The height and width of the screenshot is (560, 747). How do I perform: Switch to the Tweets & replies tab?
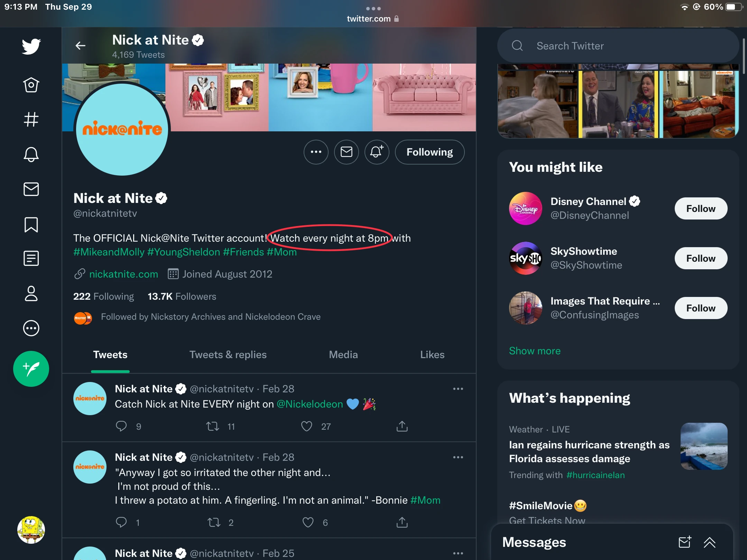[x=228, y=355]
